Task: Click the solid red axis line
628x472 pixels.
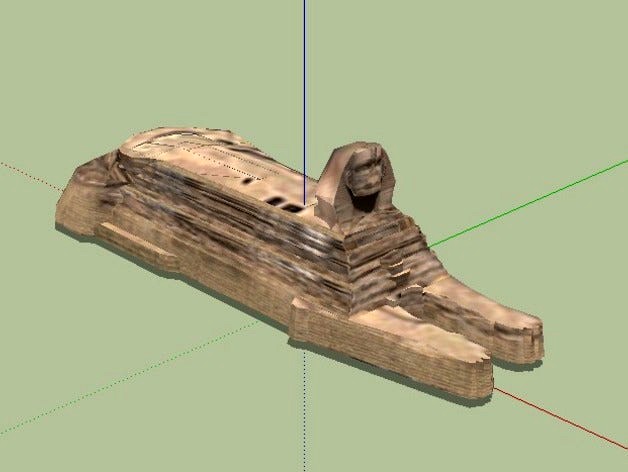Action: click(561, 418)
